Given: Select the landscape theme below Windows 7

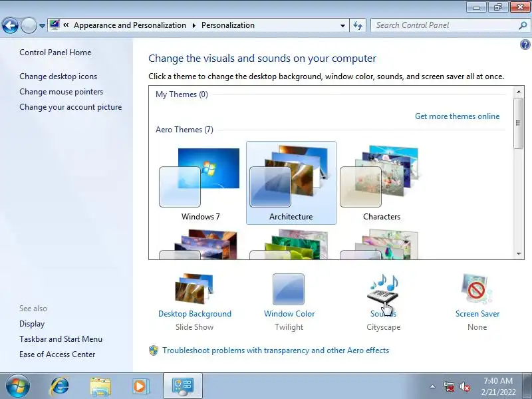Looking at the screenshot, I should 201,245.
